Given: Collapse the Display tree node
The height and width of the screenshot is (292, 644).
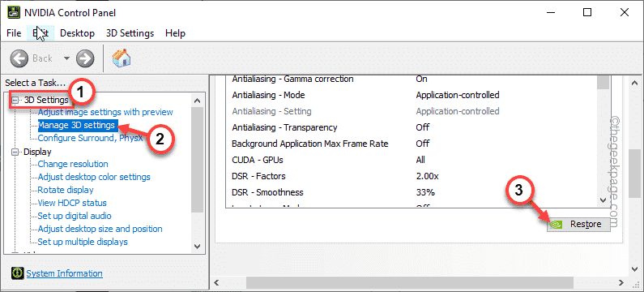Looking at the screenshot, I should point(15,152).
